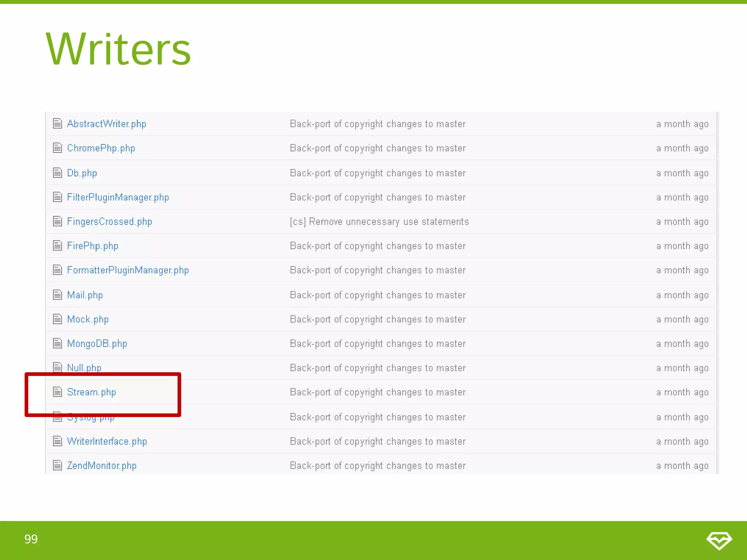Open the FilterPluginManager.php file link
Screen dimensions: 747x560
(x=118, y=197)
